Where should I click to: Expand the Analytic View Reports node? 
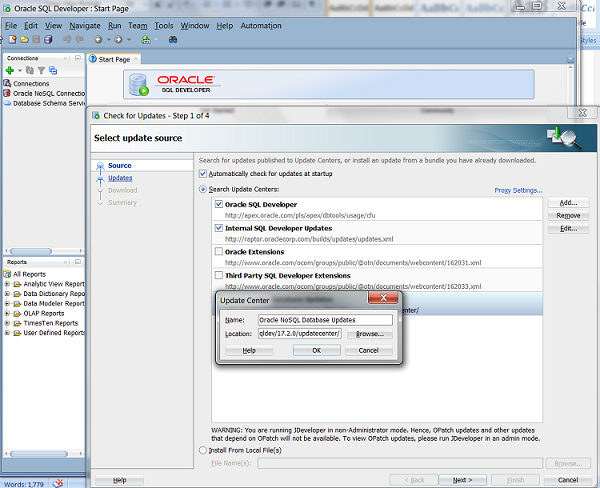(7, 284)
